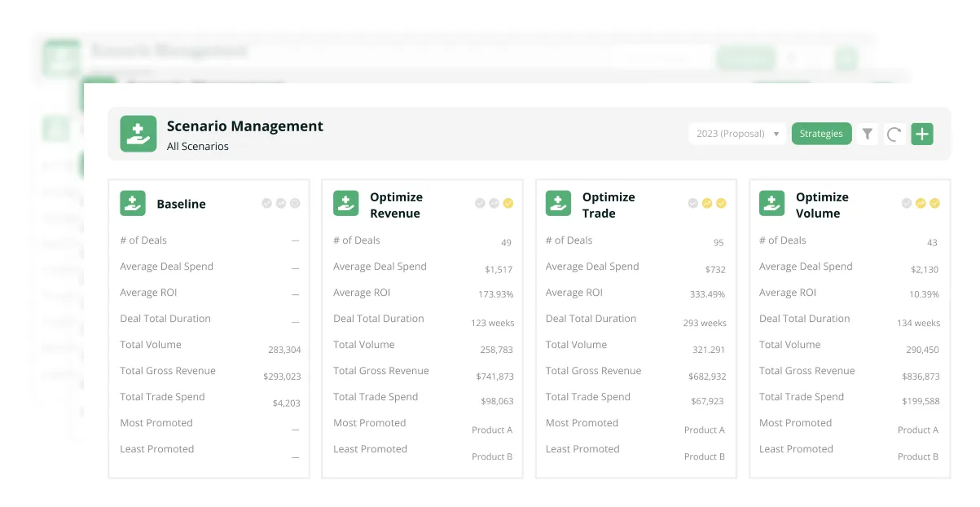Click the circular refresh icon
This screenshot has height=507, width=980.
894,134
